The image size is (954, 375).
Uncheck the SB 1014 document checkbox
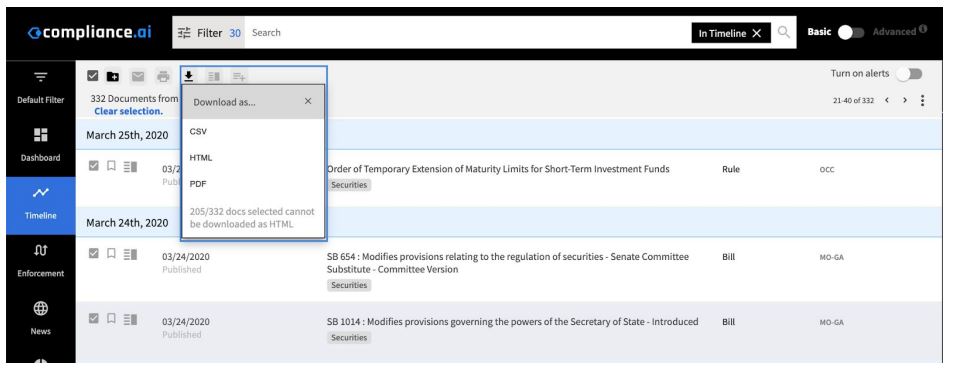[x=94, y=318]
